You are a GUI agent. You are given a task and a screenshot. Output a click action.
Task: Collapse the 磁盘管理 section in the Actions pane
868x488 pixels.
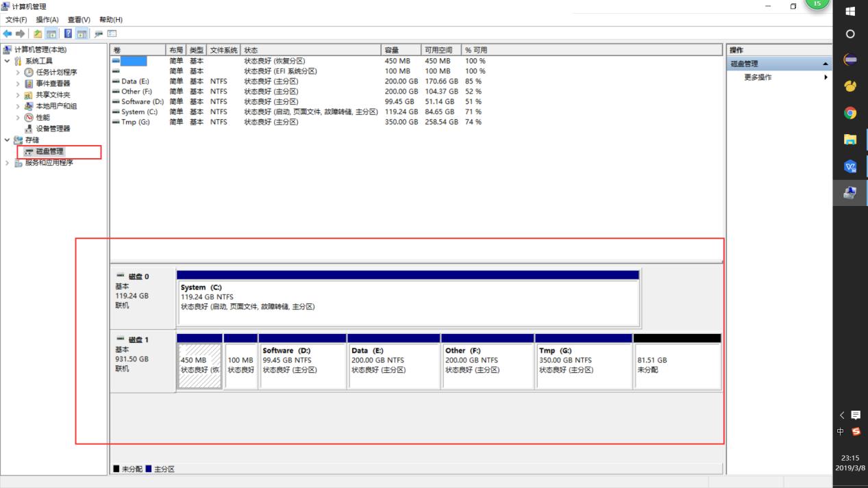[826, 64]
